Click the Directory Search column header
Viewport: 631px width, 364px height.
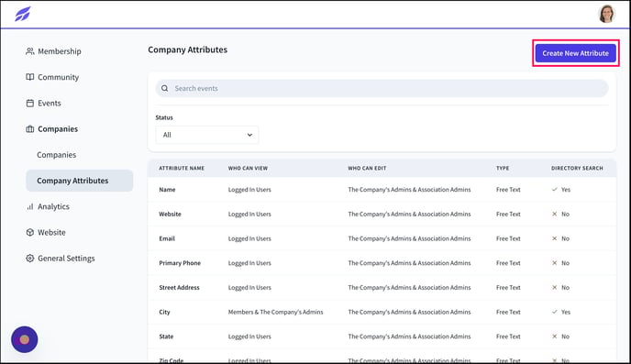pyautogui.click(x=577, y=168)
